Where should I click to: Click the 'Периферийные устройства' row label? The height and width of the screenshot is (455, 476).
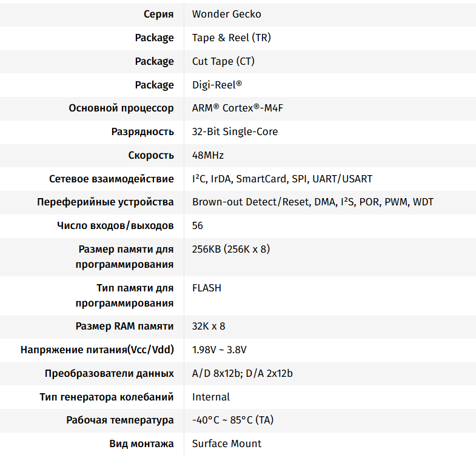[x=106, y=202]
